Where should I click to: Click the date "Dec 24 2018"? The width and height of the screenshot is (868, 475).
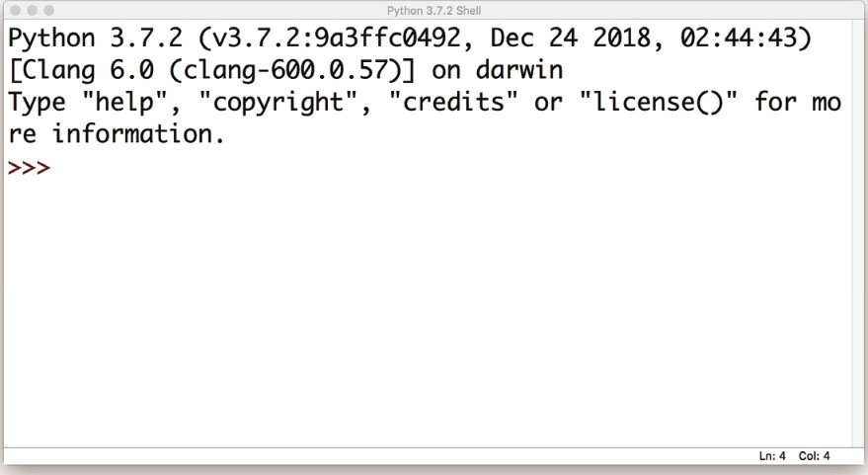coord(571,39)
